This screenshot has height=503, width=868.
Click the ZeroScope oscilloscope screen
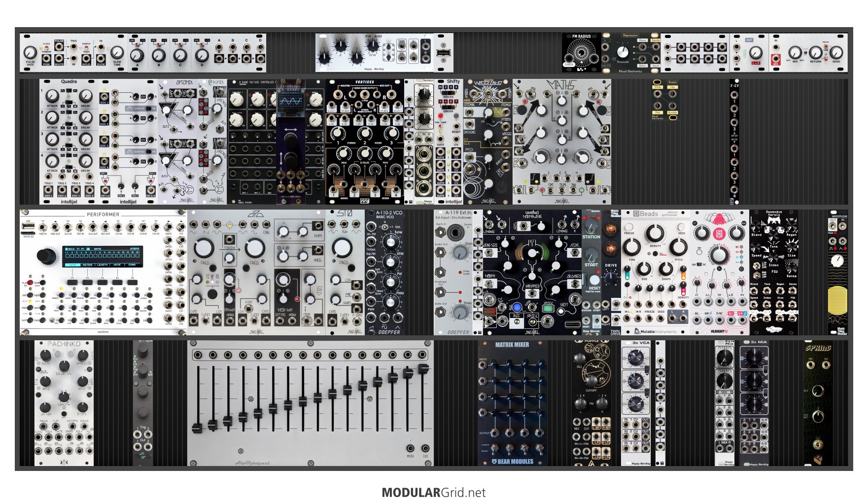(x=290, y=101)
